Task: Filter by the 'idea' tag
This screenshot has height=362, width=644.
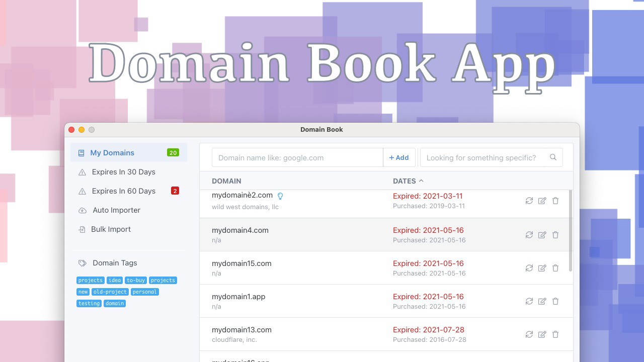Action: [115, 280]
